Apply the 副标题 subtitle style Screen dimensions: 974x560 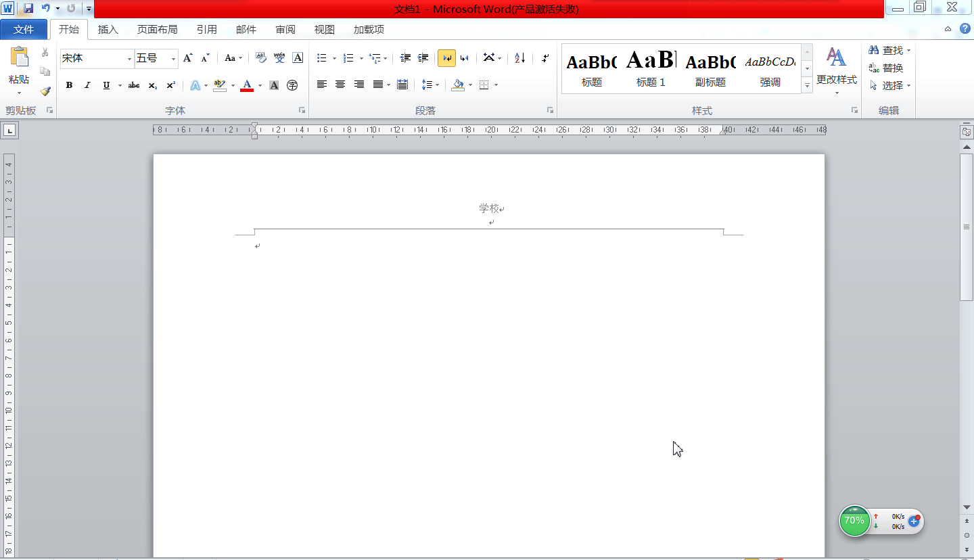(710, 69)
